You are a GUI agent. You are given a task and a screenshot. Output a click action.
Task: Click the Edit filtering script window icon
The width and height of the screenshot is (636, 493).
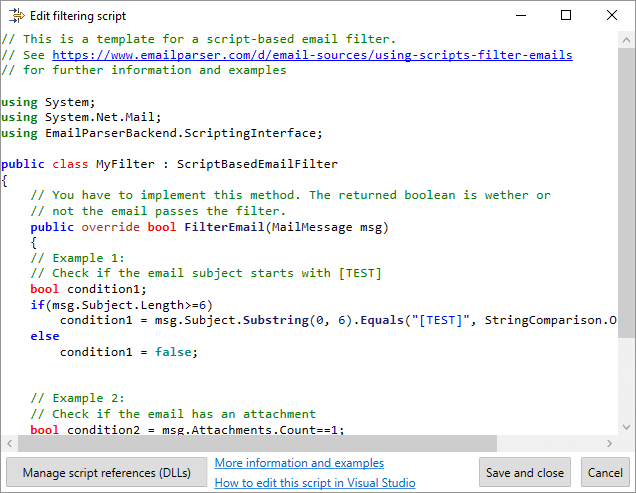[17, 15]
